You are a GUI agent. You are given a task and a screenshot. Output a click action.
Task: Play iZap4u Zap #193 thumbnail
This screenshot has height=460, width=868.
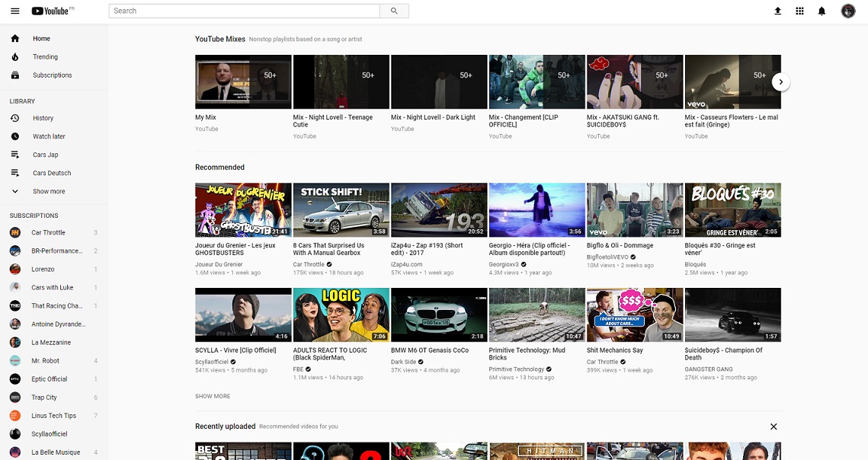[x=439, y=209]
